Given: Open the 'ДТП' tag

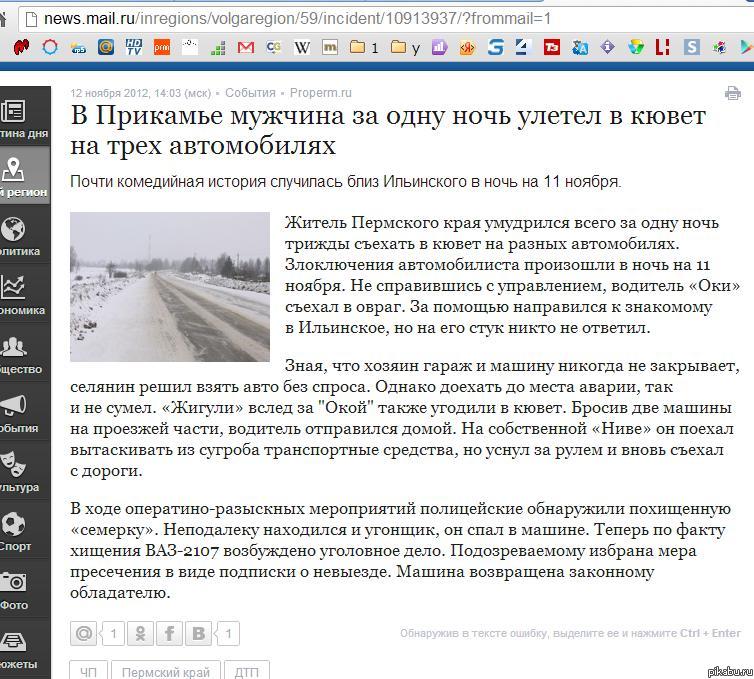Looking at the screenshot, I should [247, 671].
